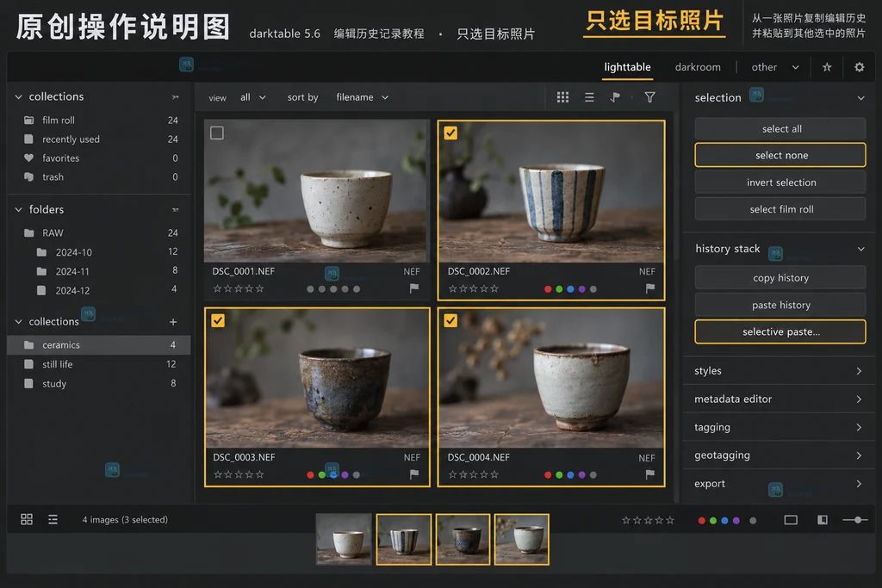Apply green color label on DSC_0002.NEF
The image size is (882, 588).
(x=559, y=289)
